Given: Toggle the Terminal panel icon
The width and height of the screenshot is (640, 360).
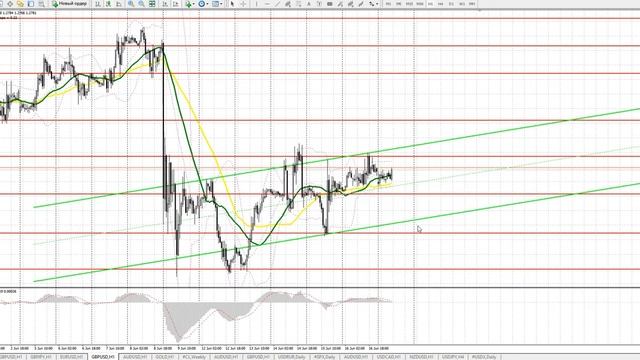Looking at the screenshot, I should (31, 4).
